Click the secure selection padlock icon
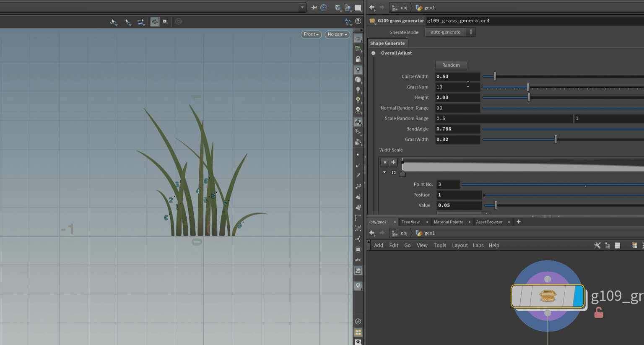This screenshot has height=345, width=644. (x=358, y=59)
